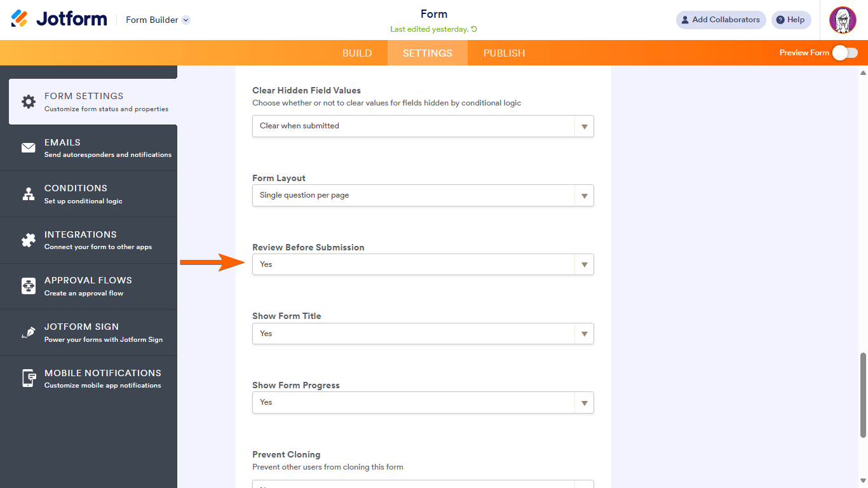This screenshot has height=488, width=868.
Task: Click the Jotform Sign pen icon
Action: coord(29,332)
